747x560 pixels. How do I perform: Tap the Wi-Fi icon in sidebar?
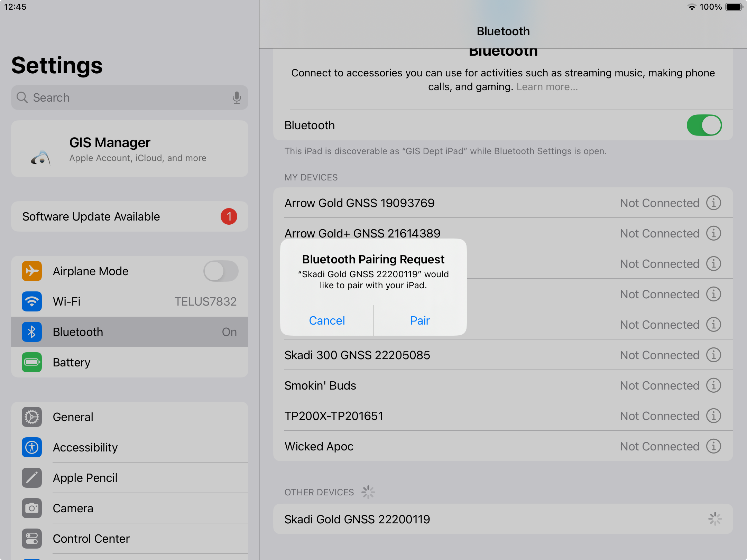pyautogui.click(x=32, y=301)
